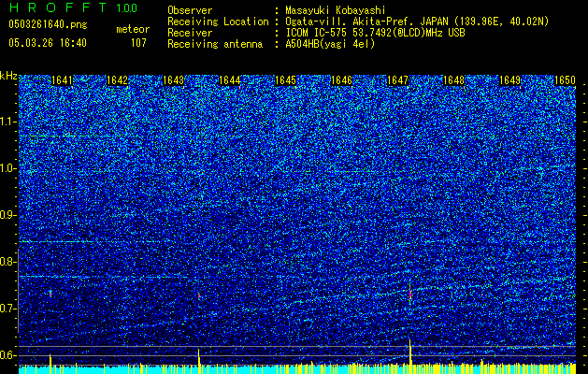Click the 1641 time marker
Image resolution: width=588 pixels, height=374 pixels.
pos(62,80)
